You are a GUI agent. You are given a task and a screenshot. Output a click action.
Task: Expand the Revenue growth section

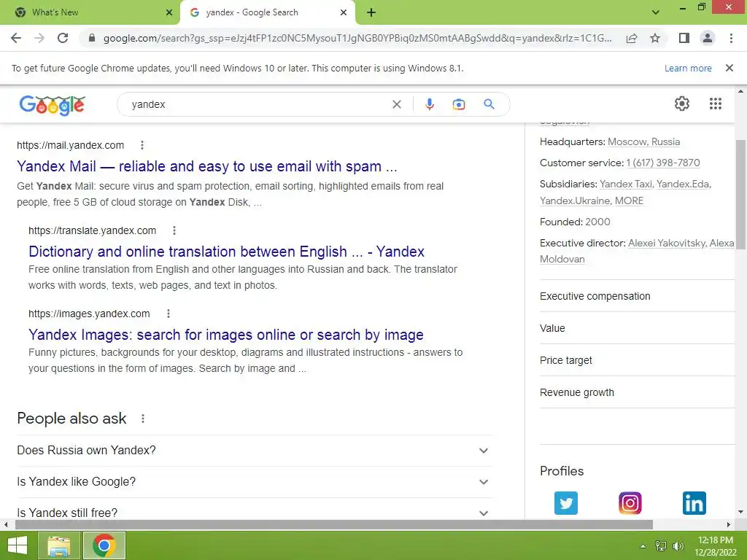[638, 392]
